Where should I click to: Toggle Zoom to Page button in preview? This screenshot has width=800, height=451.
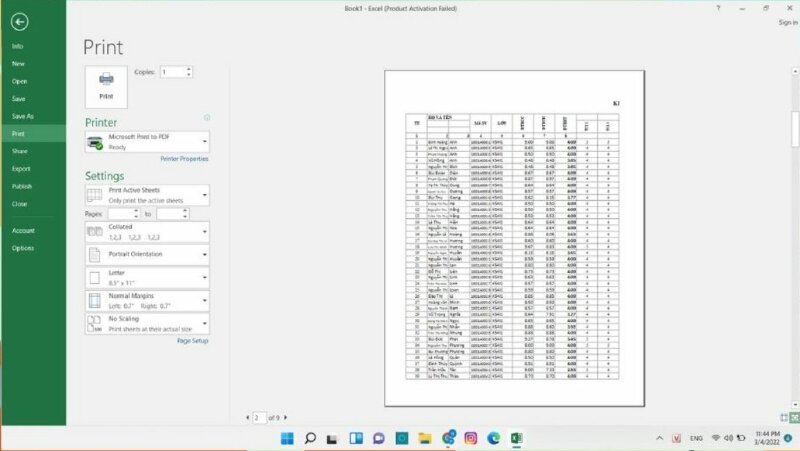pyautogui.click(x=794, y=418)
